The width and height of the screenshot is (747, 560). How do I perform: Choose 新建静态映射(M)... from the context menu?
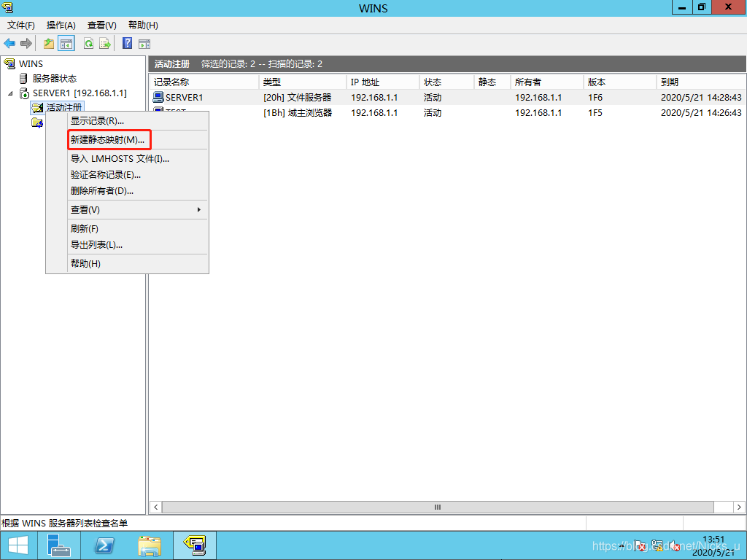pyautogui.click(x=137, y=140)
